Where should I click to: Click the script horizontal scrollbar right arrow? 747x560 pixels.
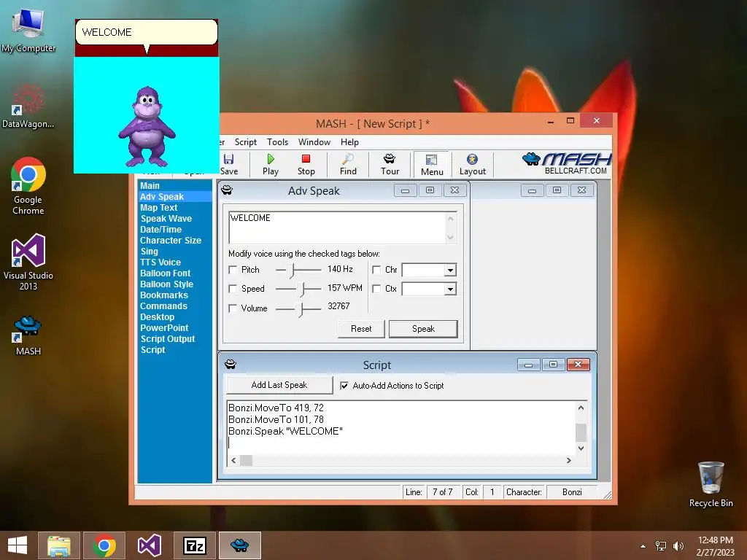568,461
